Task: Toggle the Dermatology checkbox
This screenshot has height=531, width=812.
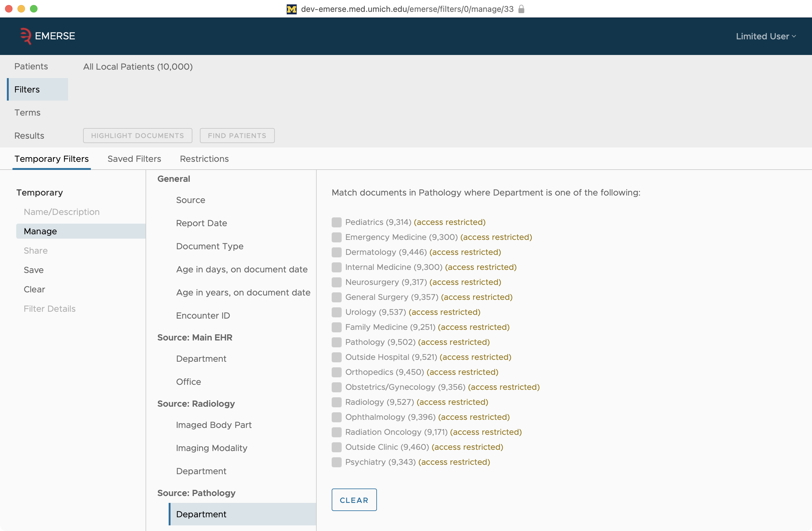Action: (336, 252)
